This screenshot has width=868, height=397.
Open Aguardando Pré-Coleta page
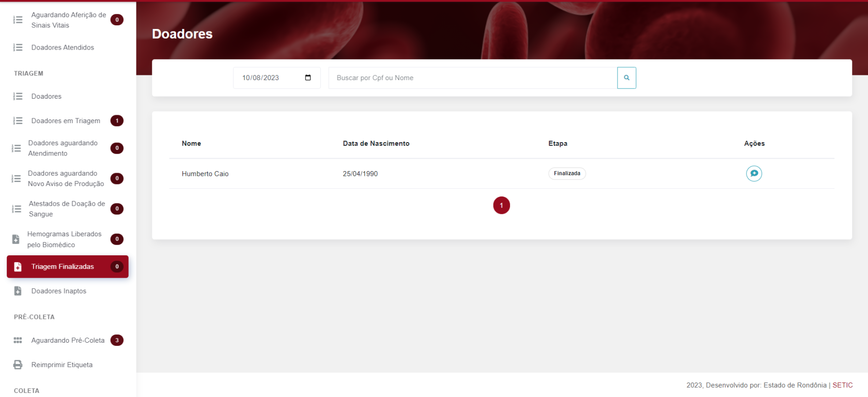pyautogui.click(x=68, y=340)
